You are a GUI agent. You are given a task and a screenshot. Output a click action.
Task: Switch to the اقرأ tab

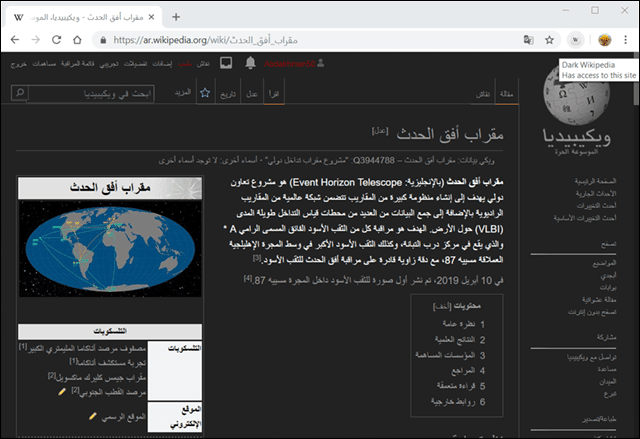(x=274, y=94)
